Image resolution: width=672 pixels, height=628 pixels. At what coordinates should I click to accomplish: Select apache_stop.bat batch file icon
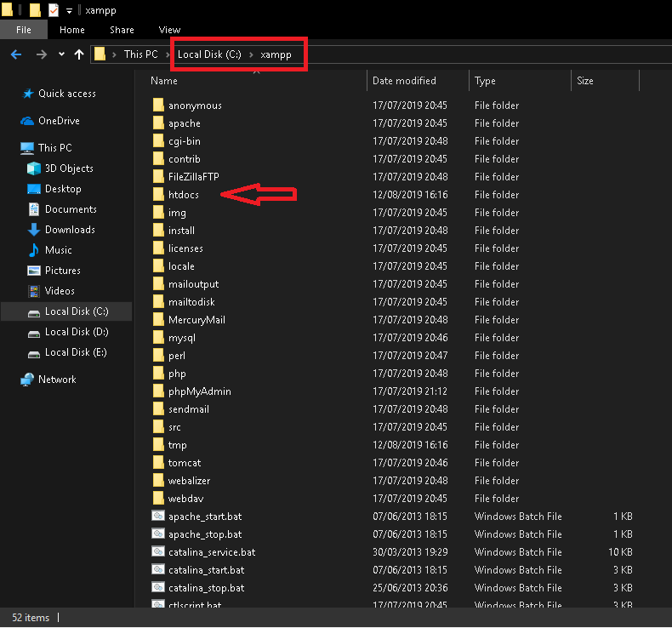(x=158, y=534)
